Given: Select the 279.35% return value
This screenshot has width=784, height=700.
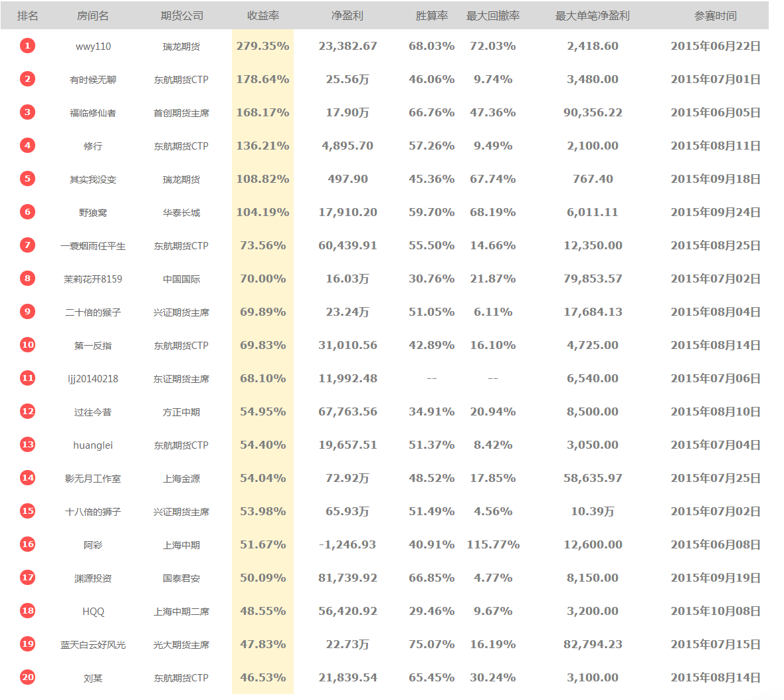Looking at the screenshot, I should click(263, 46).
